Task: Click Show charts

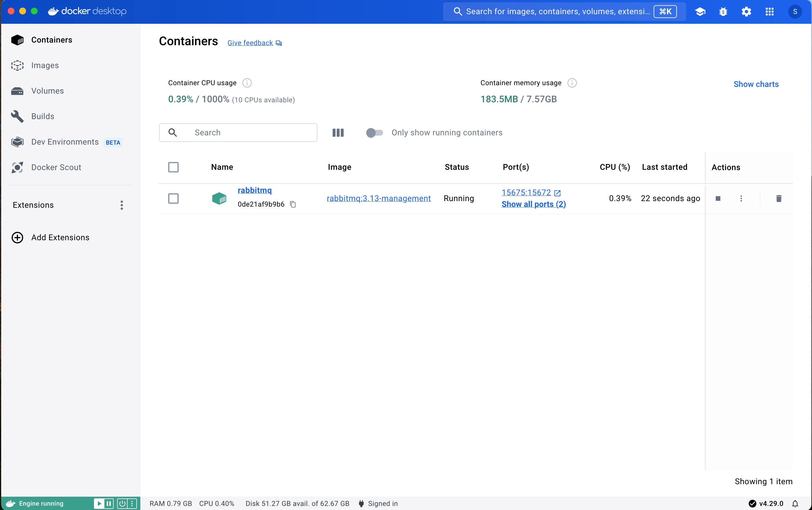Action: (756, 84)
